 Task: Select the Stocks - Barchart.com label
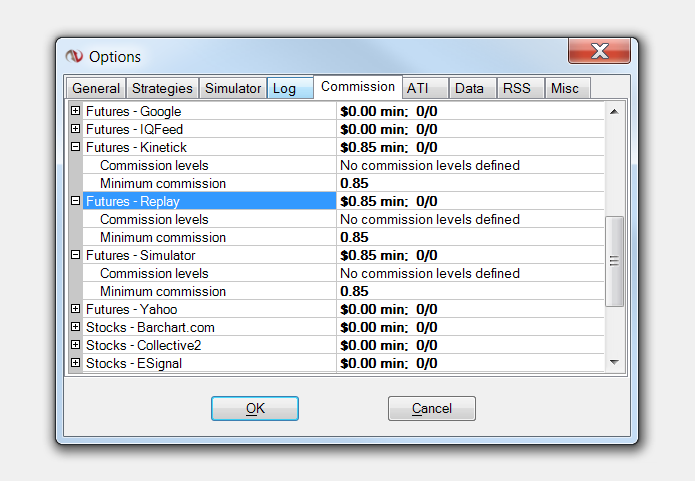150,327
